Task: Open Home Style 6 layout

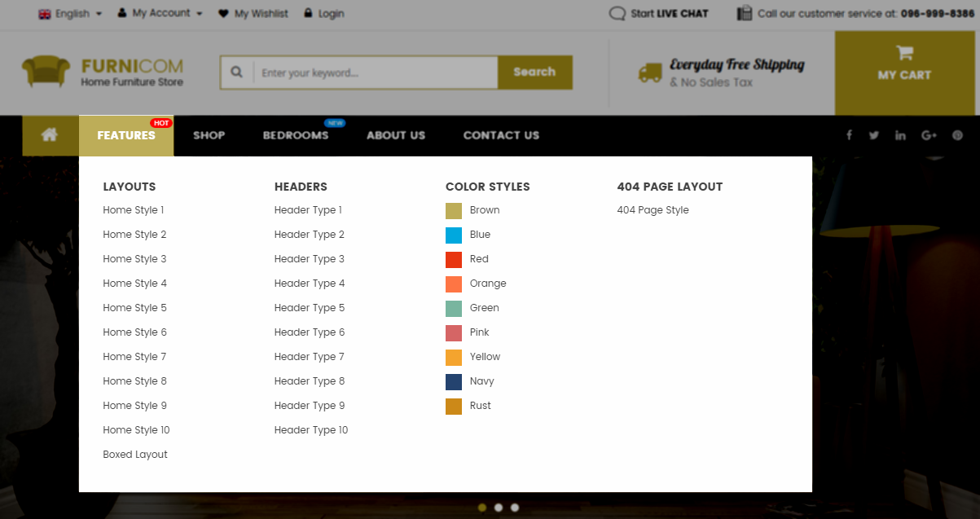Action: point(134,332)
